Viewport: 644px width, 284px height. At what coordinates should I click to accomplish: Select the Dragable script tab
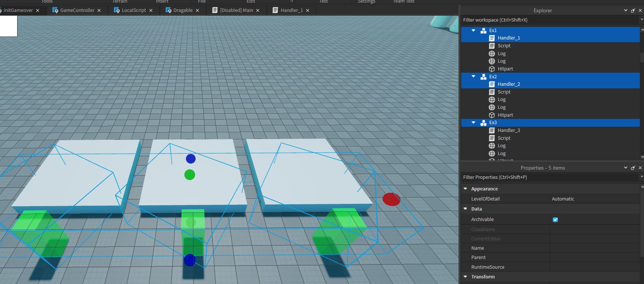(x=183, y=10)
